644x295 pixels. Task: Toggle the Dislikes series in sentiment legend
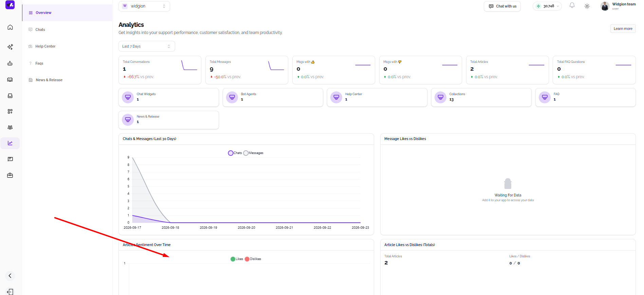click(253, 259)
